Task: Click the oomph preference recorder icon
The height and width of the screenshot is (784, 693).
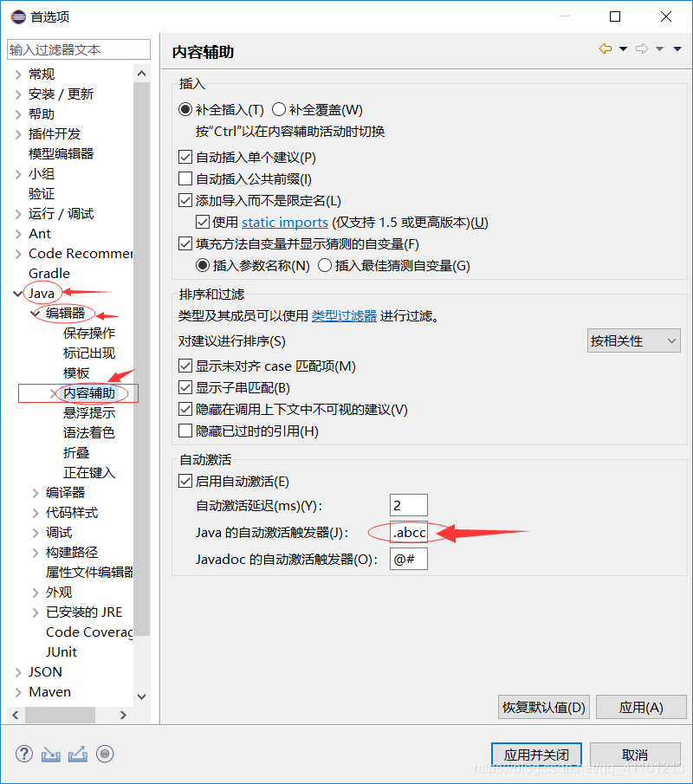Action: (x=105, y=754)
